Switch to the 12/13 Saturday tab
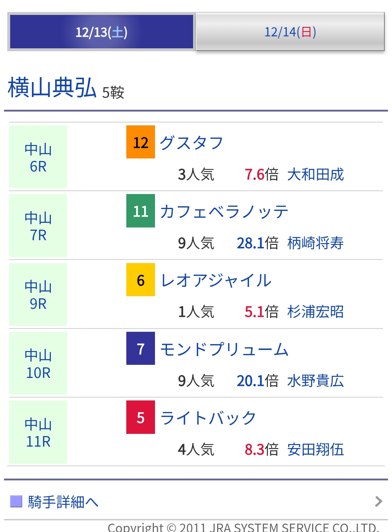 (102, 32)
